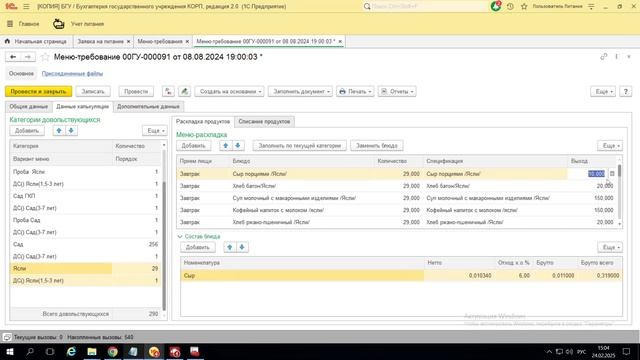
Task: Select Проба Ясли category row
Action: 85,172
